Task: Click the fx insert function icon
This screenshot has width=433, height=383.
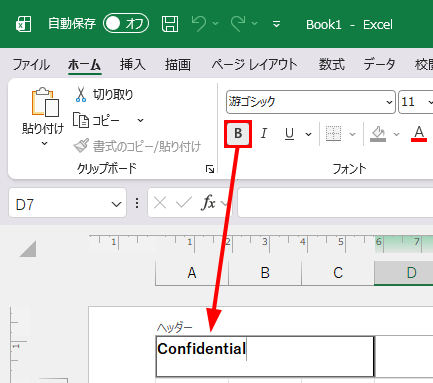Action: (x=208, y=203)
